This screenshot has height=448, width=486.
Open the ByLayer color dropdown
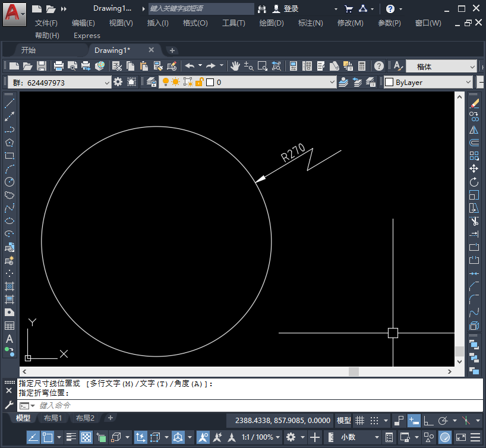[x=428, y=82]
